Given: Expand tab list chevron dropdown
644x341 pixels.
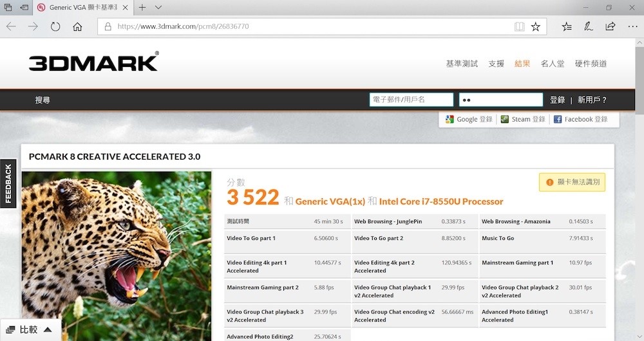Looking at the screenshot, I should click(x=158, y=7).
